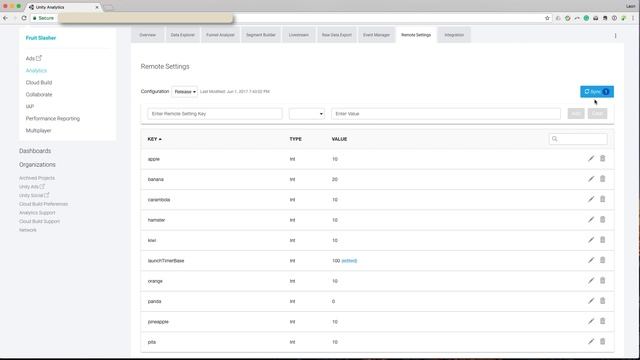Delete the panda setting row
This screenshot has height=360, width=640.
[x=602, y=301]
